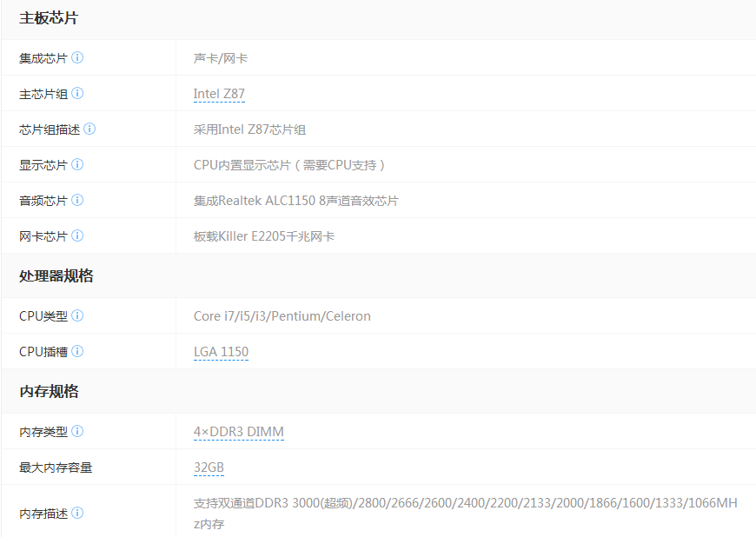This screenshot has width=756, height=537.
Task: Click the Core i7/i5/i3/Pentium/Celeron value
Action: coord(282,316)
